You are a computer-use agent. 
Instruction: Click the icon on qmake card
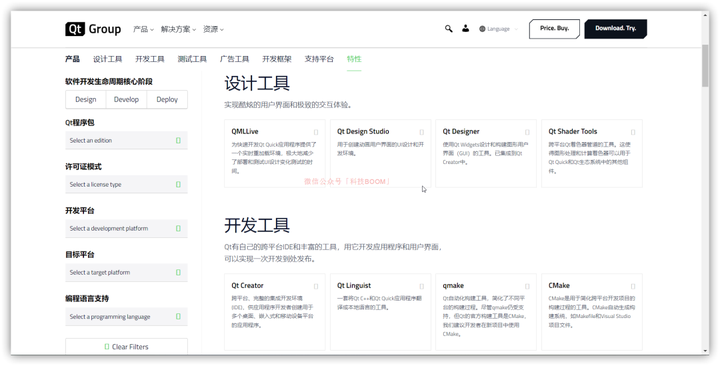[527, 286]
